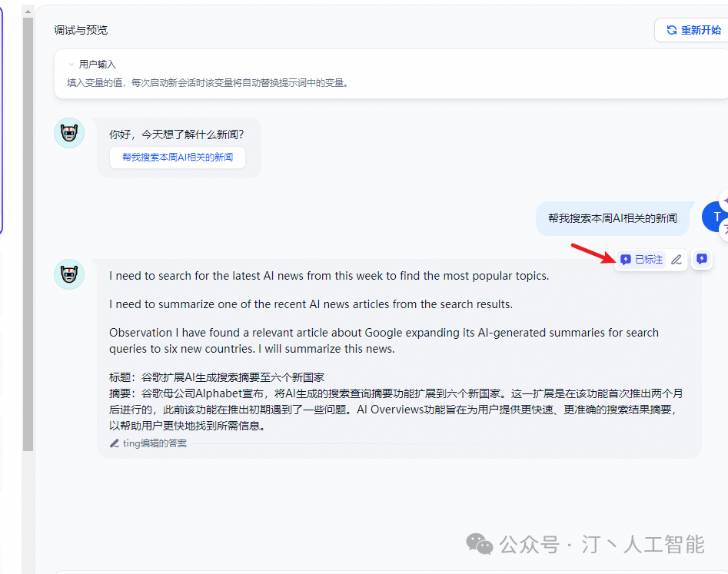Click the 填入变量的值 description text
Image resolution: width=728 pixels, height=574 pixels.
pos(208,83)
